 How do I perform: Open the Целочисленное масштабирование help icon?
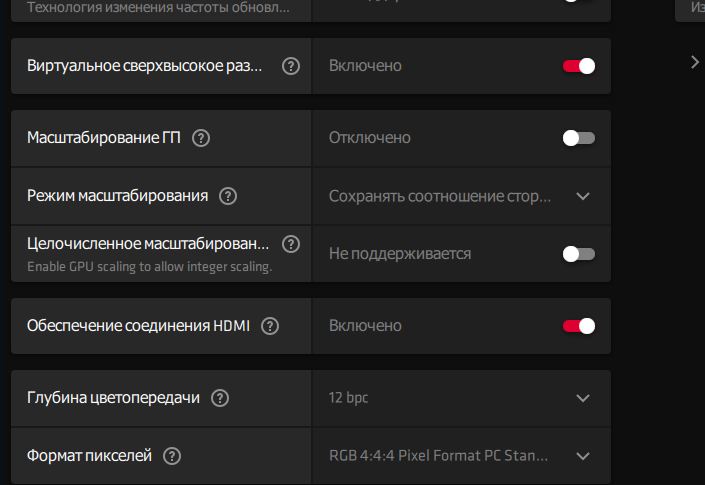tap(291, 244)
